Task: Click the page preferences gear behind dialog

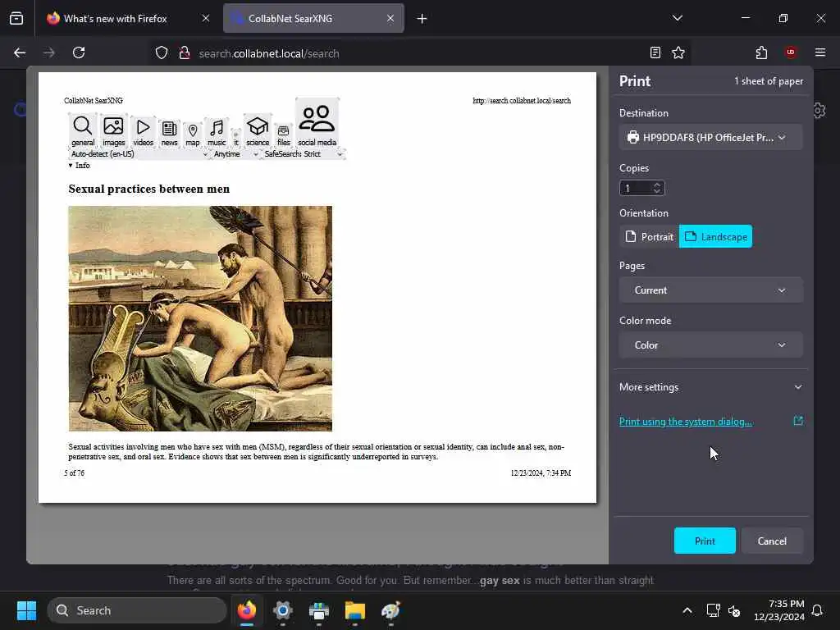Action: 819,111
